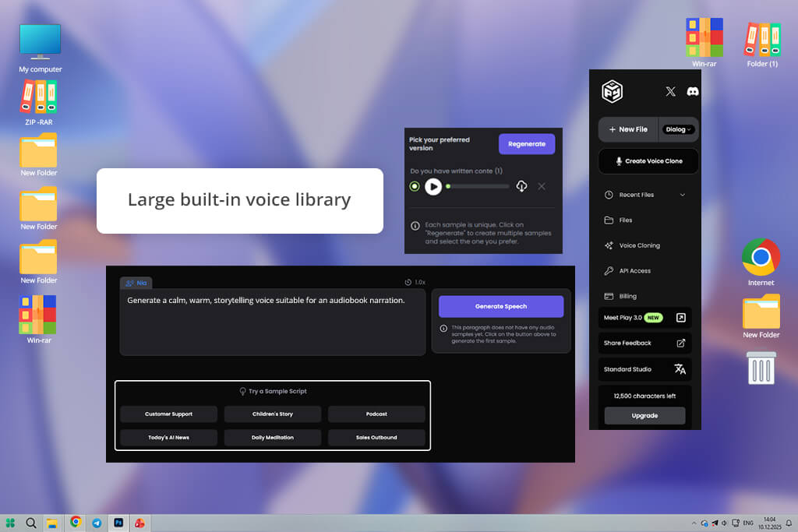Click the lightbulb icon by Try a Sample Script

pyautogui.click(x=243, y=391)
